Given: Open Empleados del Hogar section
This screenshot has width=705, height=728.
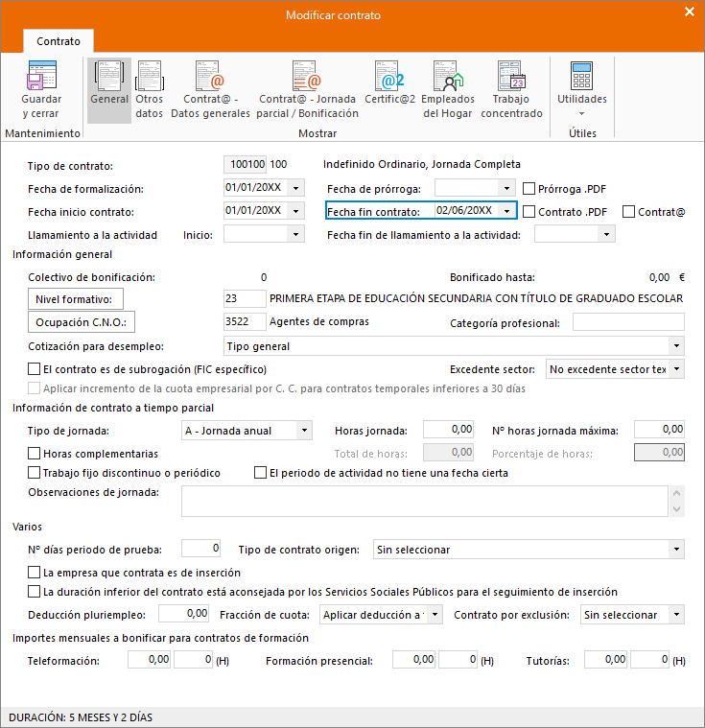Looking at the screenshot, I should tap(448, 90).
